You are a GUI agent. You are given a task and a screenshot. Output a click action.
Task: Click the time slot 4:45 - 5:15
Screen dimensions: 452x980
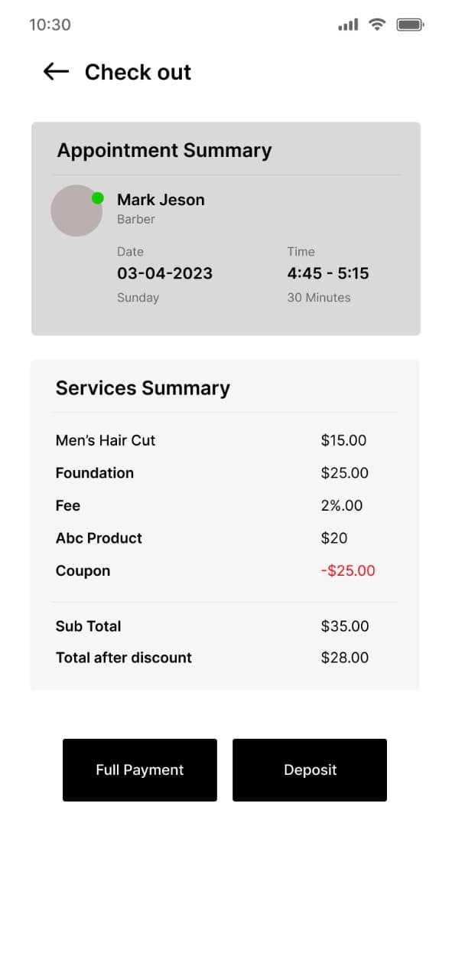(x=328, y=273)
